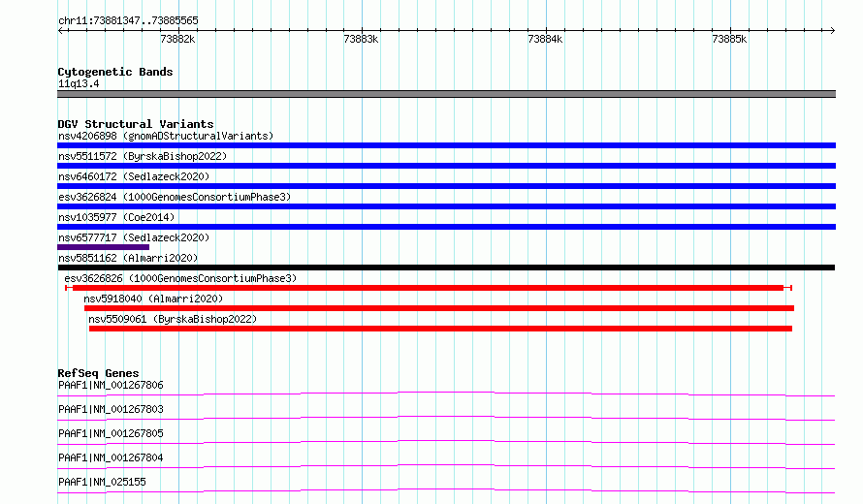
Task: Select the magenta intron line of NM_001267806
Action: pos(446,394)
